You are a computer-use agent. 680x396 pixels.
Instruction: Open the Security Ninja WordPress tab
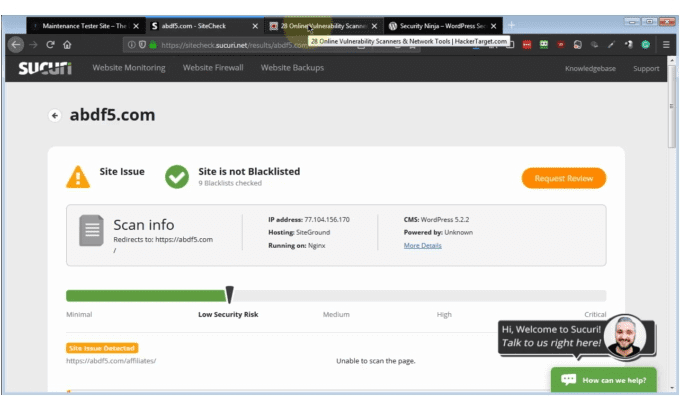click(442, 26)
